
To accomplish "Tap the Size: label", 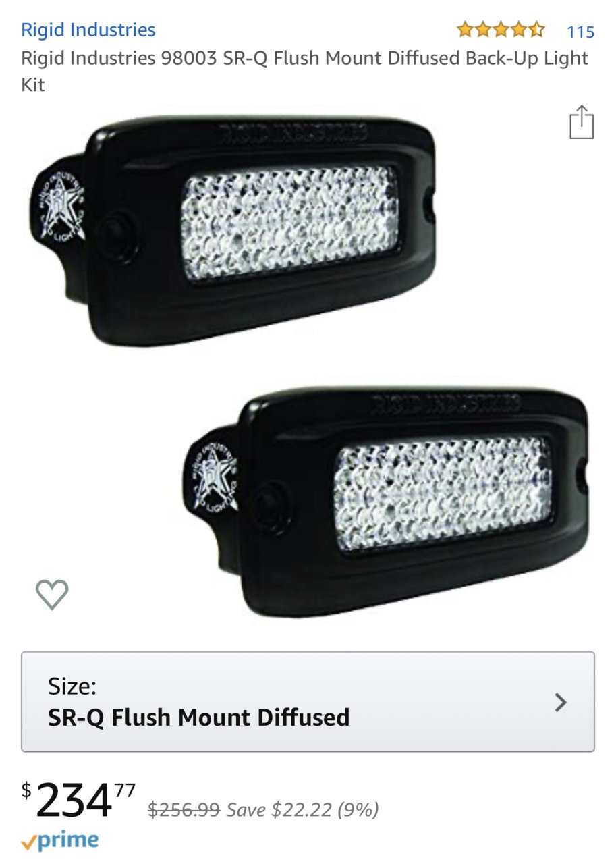I will [x=72, y=686].
